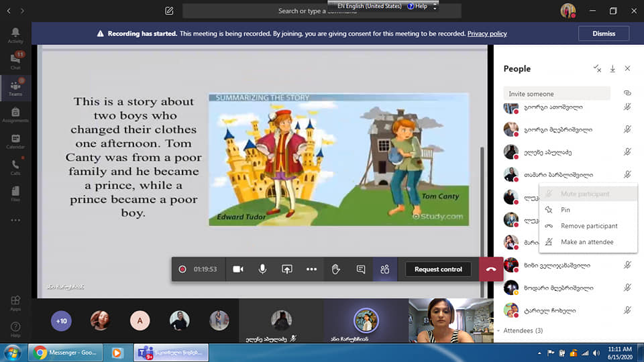Open the Windows Start menu

[12, 353]
